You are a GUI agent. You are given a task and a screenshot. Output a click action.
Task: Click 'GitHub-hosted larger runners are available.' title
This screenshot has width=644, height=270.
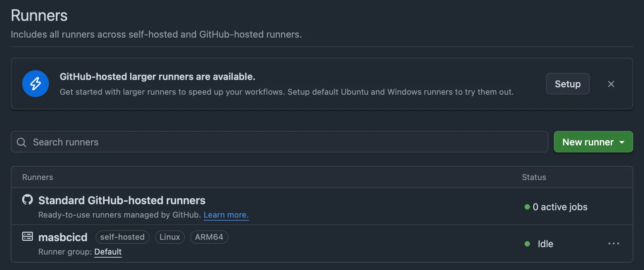point(157,77)
